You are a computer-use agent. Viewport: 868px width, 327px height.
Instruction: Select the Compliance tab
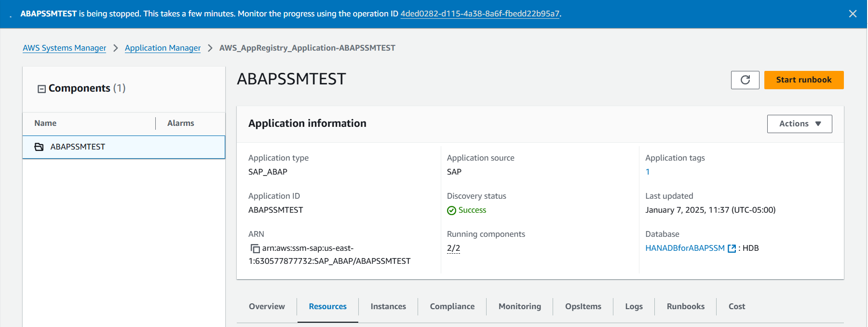pyautogui.click(x=452, y=306)
